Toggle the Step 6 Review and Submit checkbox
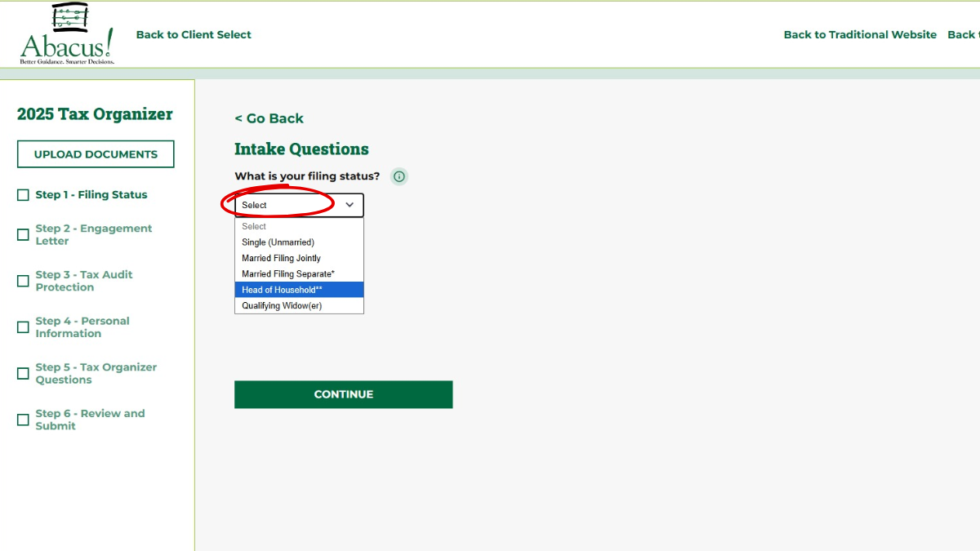The image size is (980, 551). click(x=23, y=420)
